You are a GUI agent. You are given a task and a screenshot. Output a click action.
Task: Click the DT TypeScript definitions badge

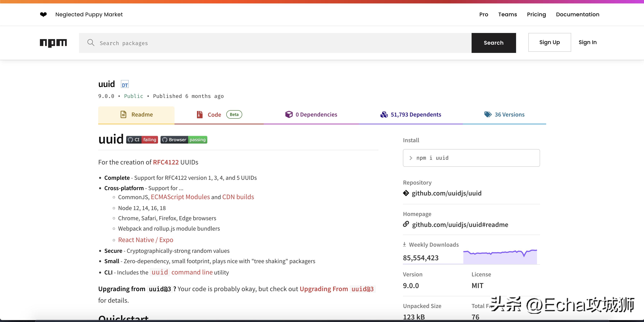(x=124, y=85)
